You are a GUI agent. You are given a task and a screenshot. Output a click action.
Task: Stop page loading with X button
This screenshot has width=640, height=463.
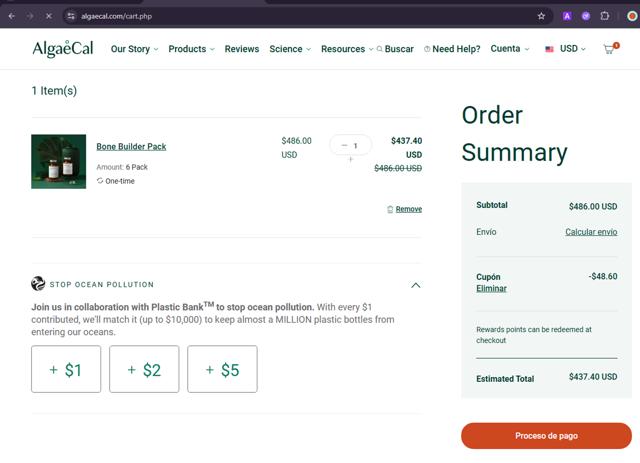tap(49, 16)
